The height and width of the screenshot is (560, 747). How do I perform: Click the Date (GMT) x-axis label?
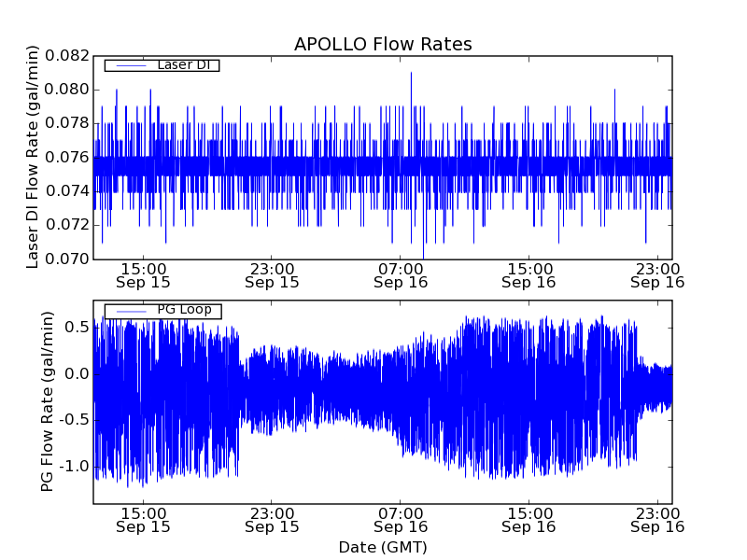pos(383,547)
